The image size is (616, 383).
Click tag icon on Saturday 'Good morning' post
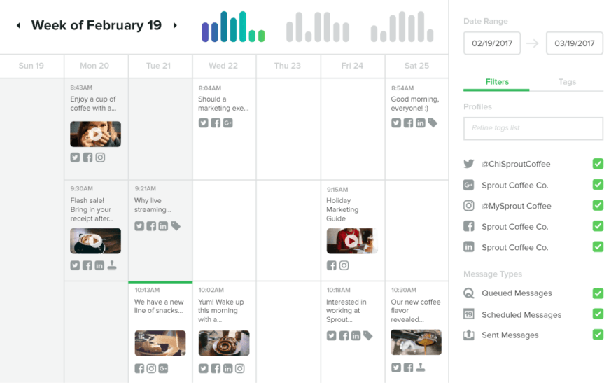coord(433,123)
